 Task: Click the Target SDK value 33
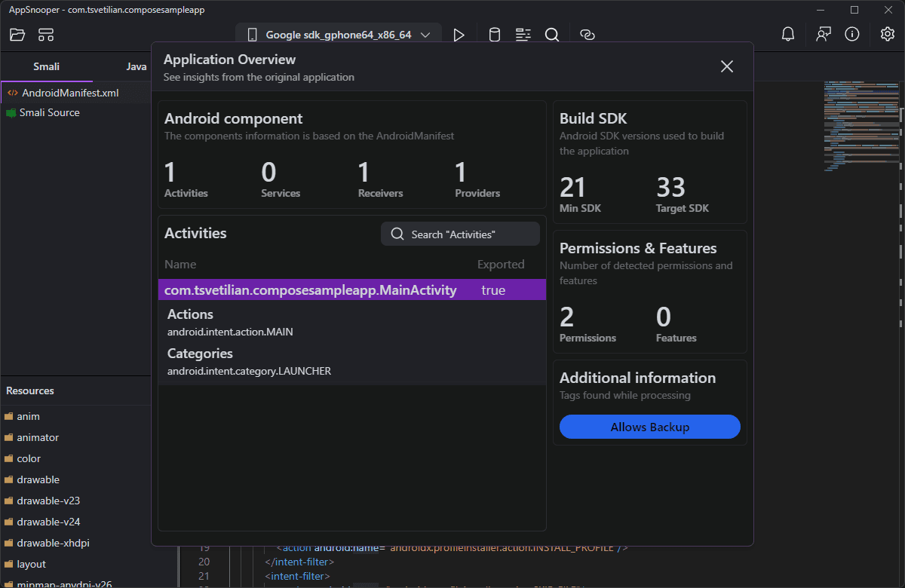pos(671,187)
